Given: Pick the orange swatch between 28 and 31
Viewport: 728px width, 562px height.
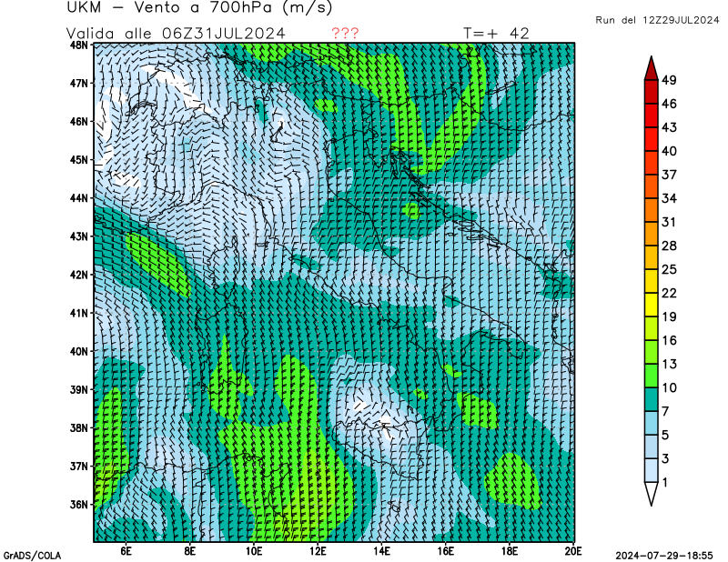Looking at the screenshot, I should [652, 233].
